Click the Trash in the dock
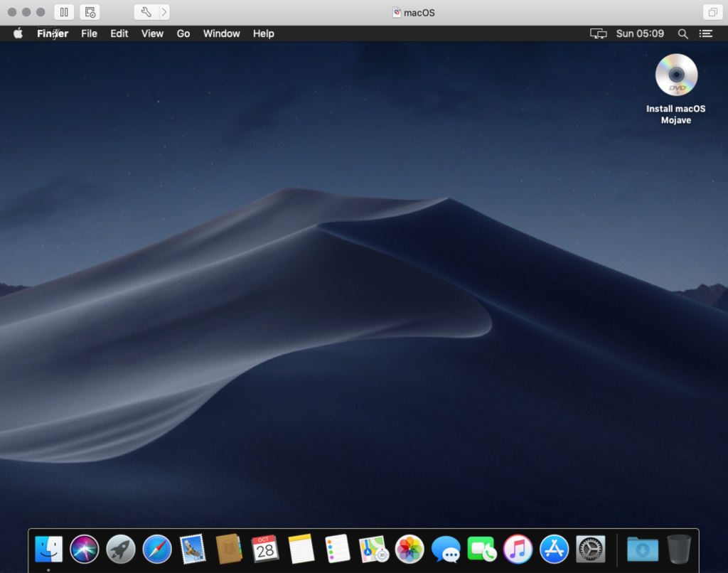Image resolution: width=728 pixels, height=573 pixels. (678, 549)
